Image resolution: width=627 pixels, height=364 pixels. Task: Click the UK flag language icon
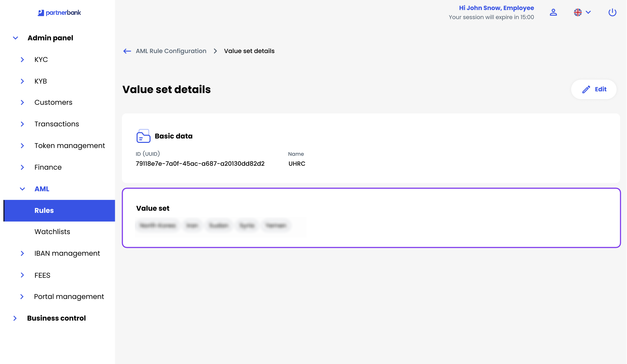(x=578, y=12)
